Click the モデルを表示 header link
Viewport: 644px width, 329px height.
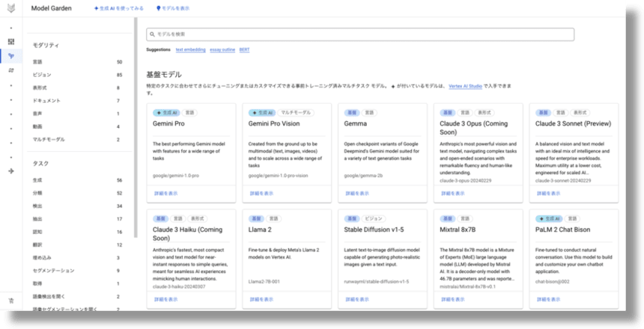click(x=173, y=8)
